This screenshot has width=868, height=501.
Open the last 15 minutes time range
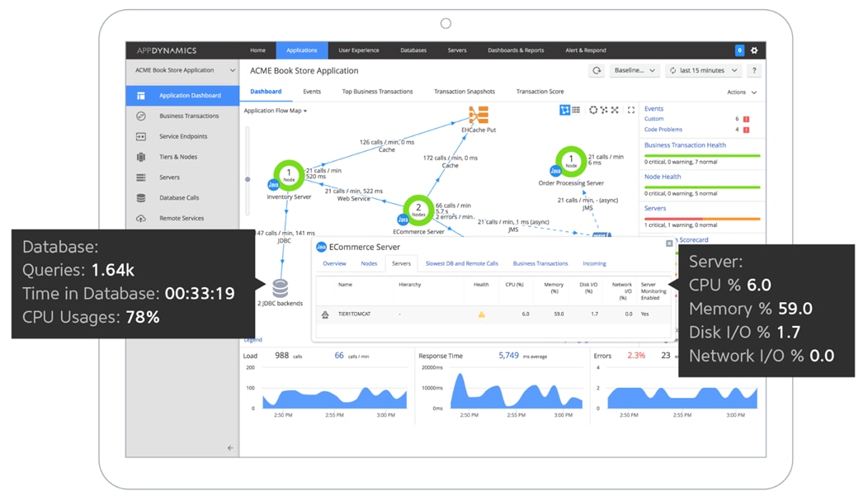(704, 70)
